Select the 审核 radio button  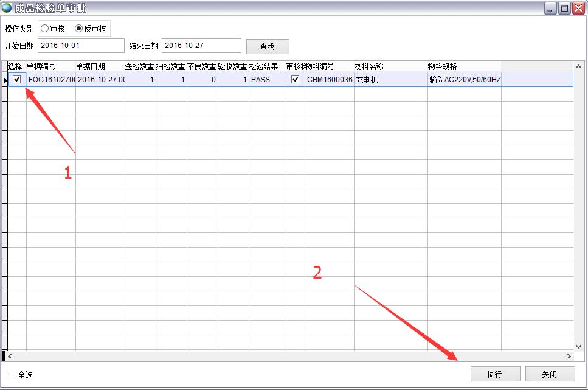tap(45, 29)
